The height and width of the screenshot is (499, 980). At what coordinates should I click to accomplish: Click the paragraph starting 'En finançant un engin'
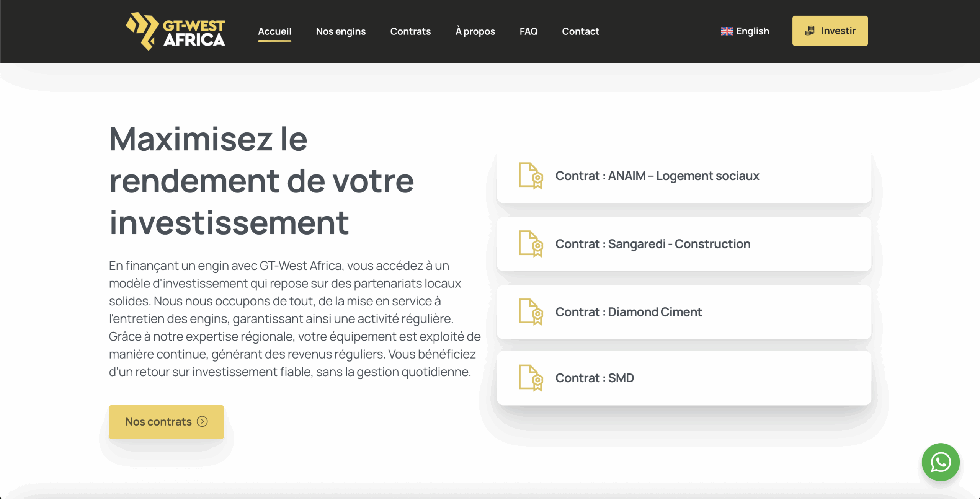pyautogui.click(x=295, y=318)
